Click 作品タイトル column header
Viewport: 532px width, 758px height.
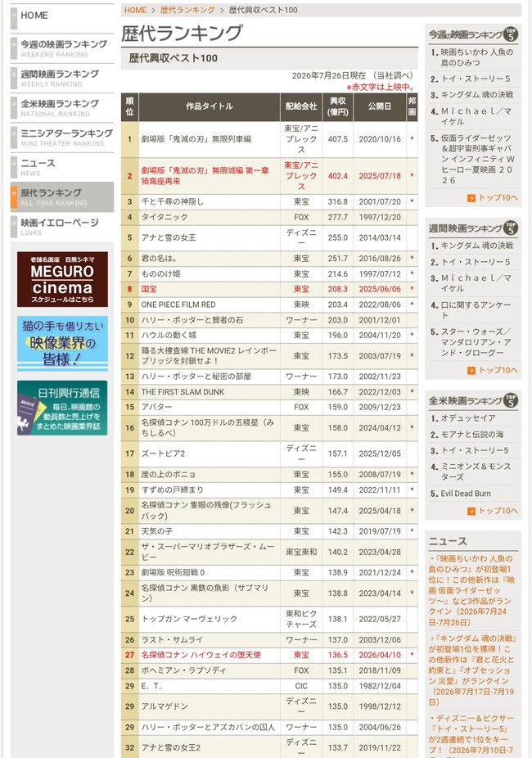pyautogui.click(x=210, y=106)
